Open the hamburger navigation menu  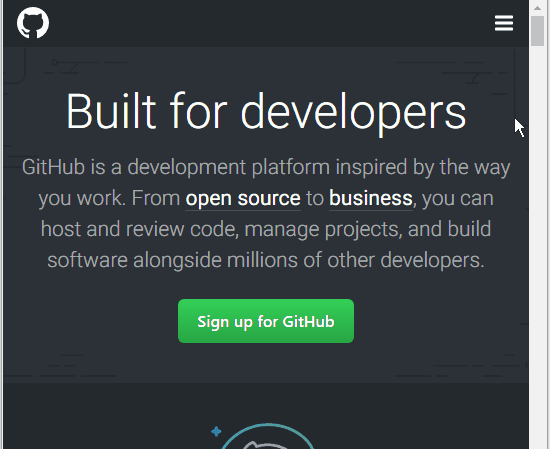(x=504, y=23)
